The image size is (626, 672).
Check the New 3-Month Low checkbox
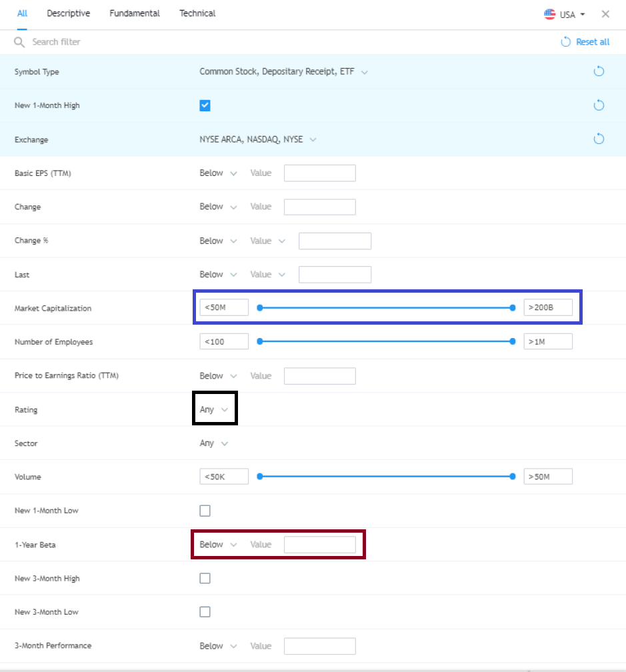click(205, 611)
